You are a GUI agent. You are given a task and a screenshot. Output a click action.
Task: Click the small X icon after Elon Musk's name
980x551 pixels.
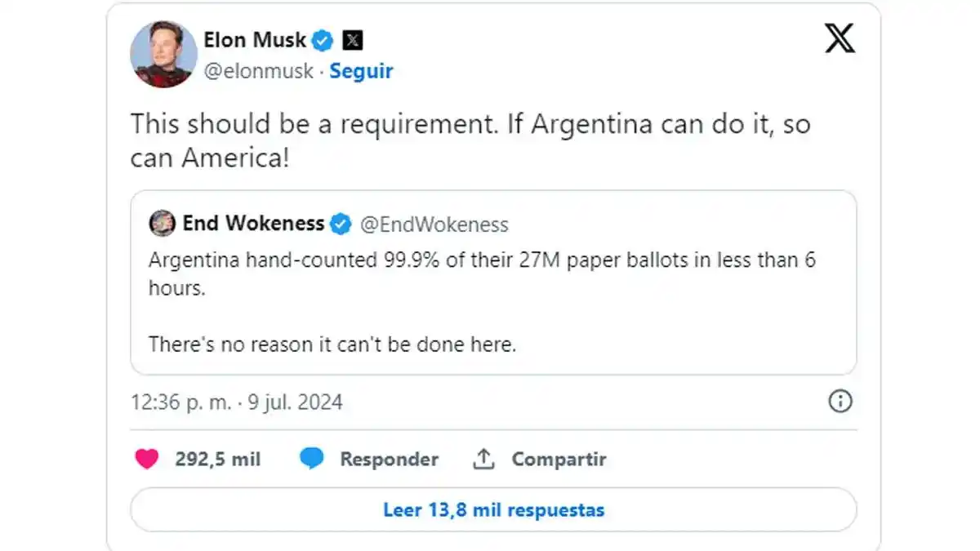352,39
